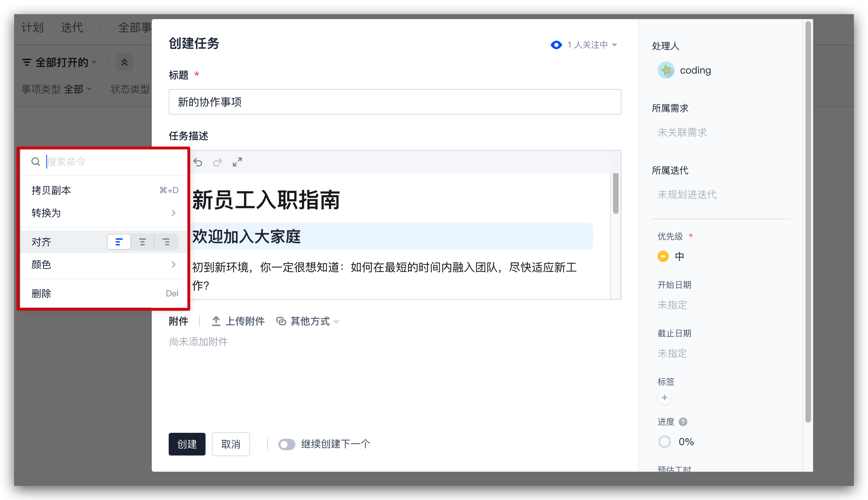868x500 pixels.
Task: Select 删除 menu entry
Action: pos(104,293)
